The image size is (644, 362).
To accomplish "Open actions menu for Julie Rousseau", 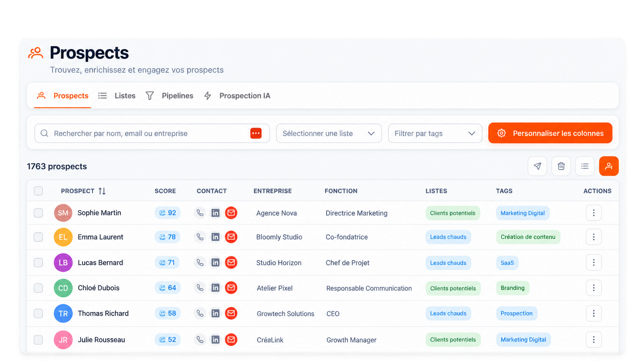I will pyautogui.click(x=594, y=340).
